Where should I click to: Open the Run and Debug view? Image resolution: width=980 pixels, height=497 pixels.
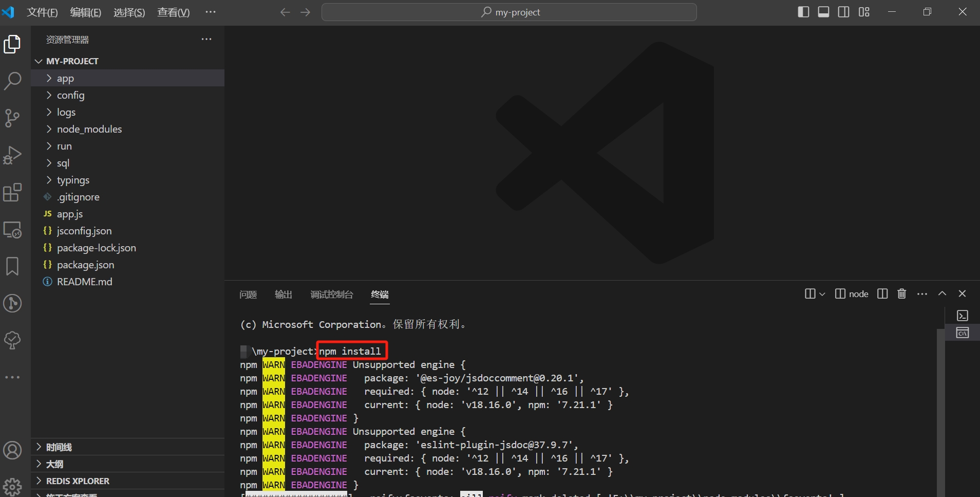[x=12, y=155]
